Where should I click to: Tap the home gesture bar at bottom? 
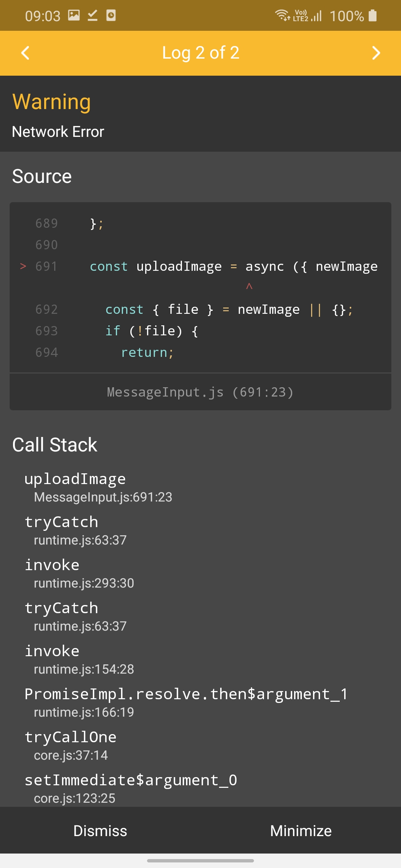pos(200,861)
